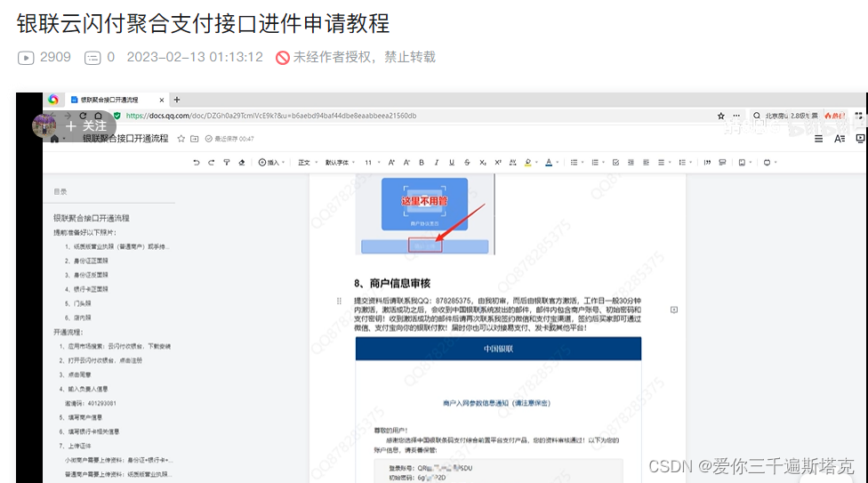Click the Redo icon in the document toolbar
Viewport: 868px width, 483px height.
211,162
